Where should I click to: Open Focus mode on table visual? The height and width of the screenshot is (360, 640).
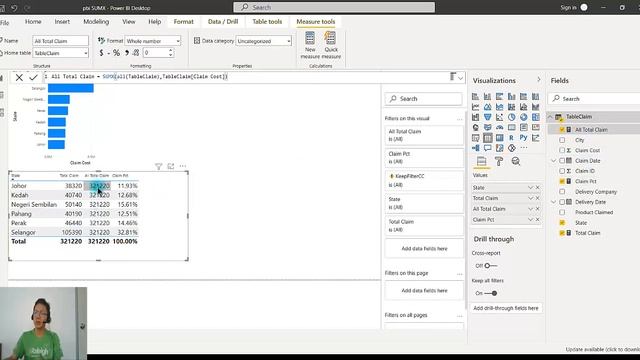point(171,166)
